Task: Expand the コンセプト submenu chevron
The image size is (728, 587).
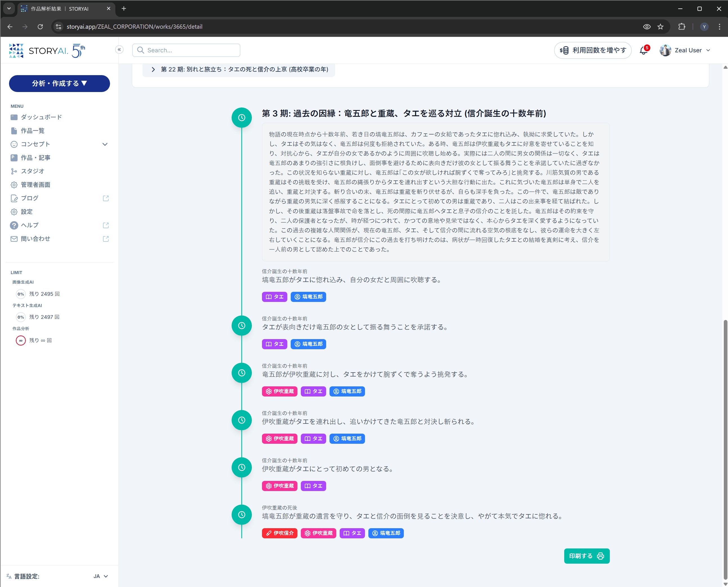Action: (105, 144)
